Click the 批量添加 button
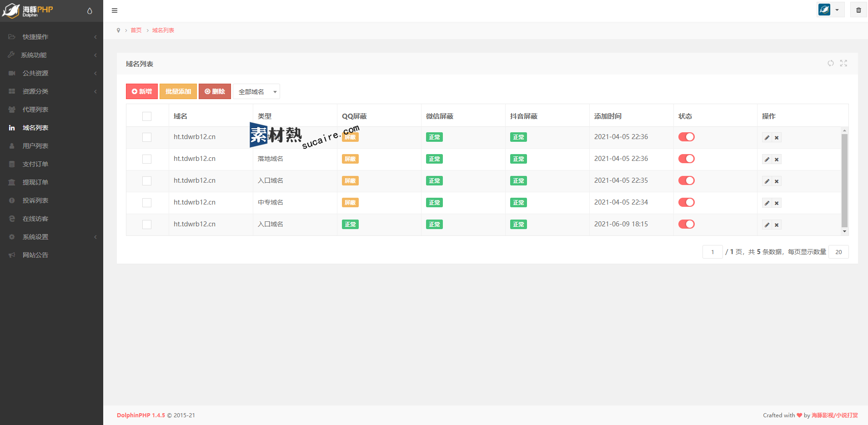The width and height of the screenshot is (868, 425). tap(178, 91)
